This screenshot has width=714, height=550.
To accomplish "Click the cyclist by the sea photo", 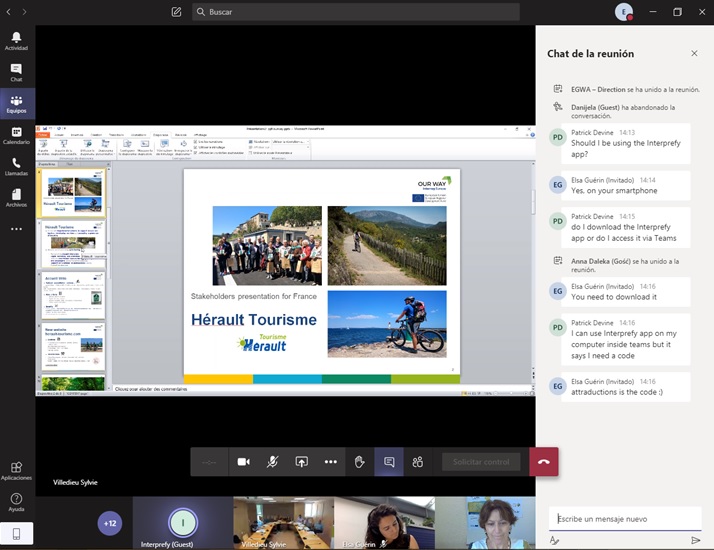I will pos(387,324).
